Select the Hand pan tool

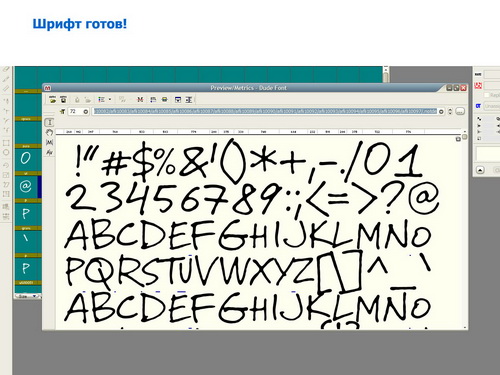[49, 133]
